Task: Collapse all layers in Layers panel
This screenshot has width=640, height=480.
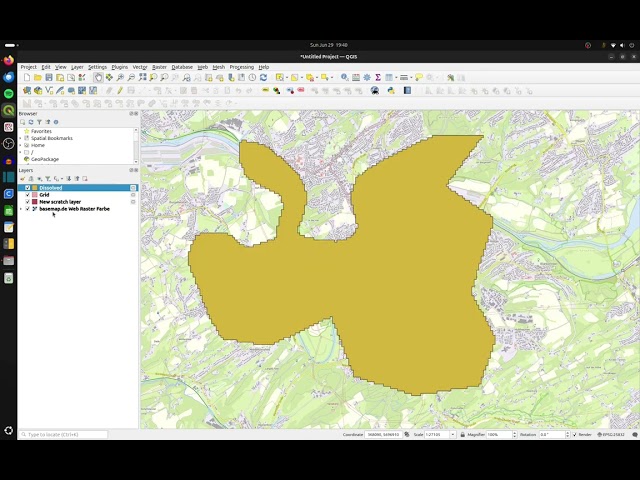Action: (x=77, y=179)
